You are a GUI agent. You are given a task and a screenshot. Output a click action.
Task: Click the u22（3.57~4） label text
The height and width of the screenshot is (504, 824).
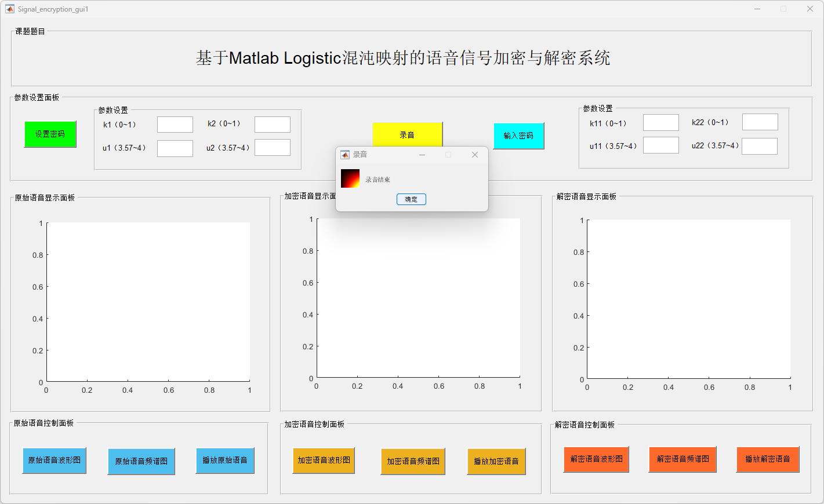pyautogui.click(x=716, y=145)
